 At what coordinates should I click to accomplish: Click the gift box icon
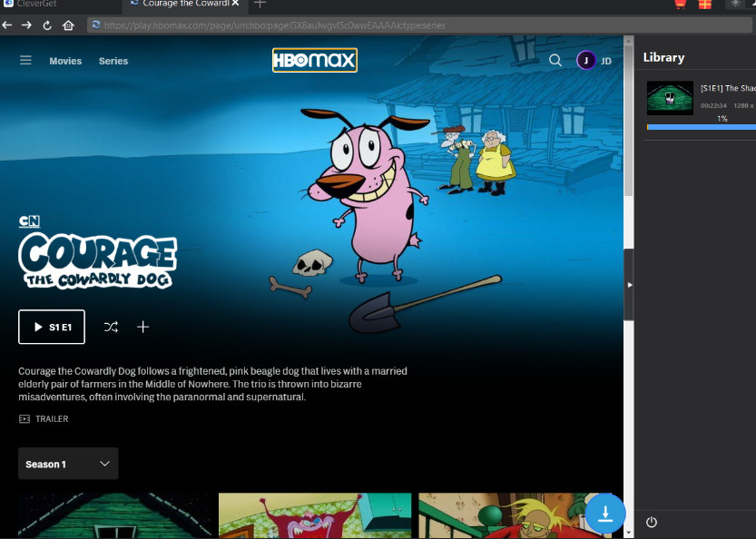coord(705,5)
